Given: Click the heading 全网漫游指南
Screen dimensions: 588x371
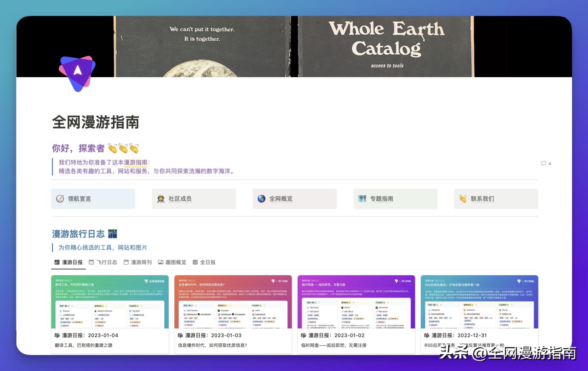Looking at the screenshot, I should pyautogui.click(x=96, y=123).
